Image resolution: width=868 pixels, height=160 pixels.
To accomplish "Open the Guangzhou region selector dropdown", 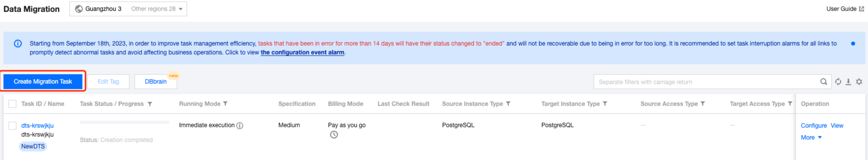I will 128,9.
